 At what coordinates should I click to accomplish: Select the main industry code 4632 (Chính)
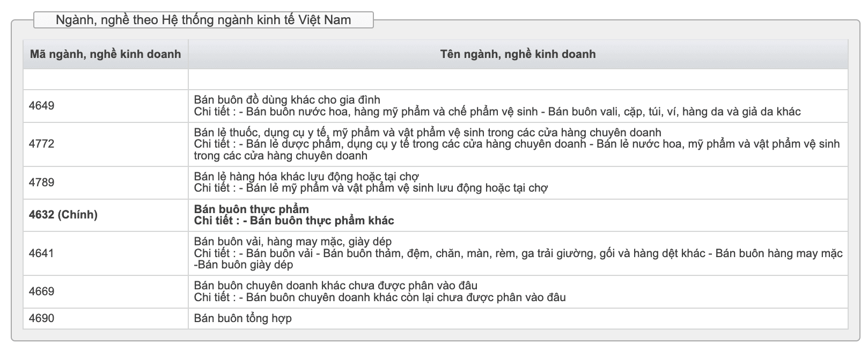[x=63, y=215]
